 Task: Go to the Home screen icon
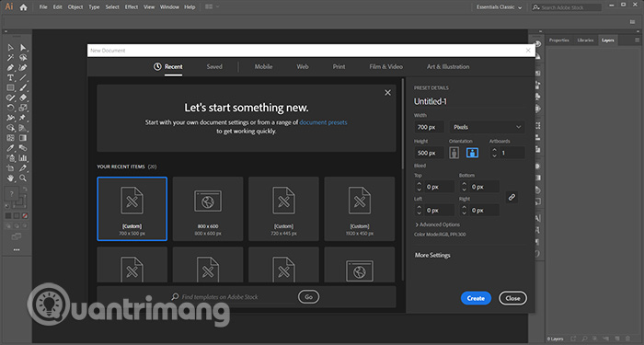pyautogui.click(x=23, y=7)
